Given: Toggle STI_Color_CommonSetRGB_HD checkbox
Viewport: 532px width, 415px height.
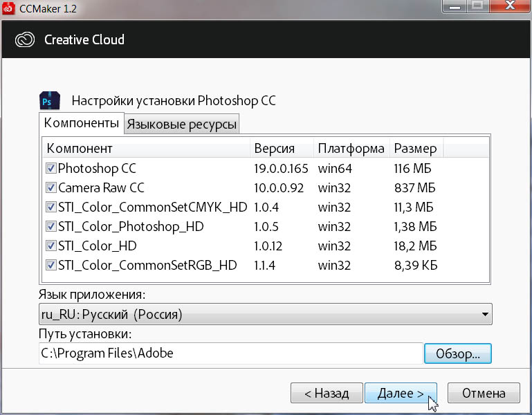Looking at the screenshot, I should pyautogui.click(x=51, y=265).
